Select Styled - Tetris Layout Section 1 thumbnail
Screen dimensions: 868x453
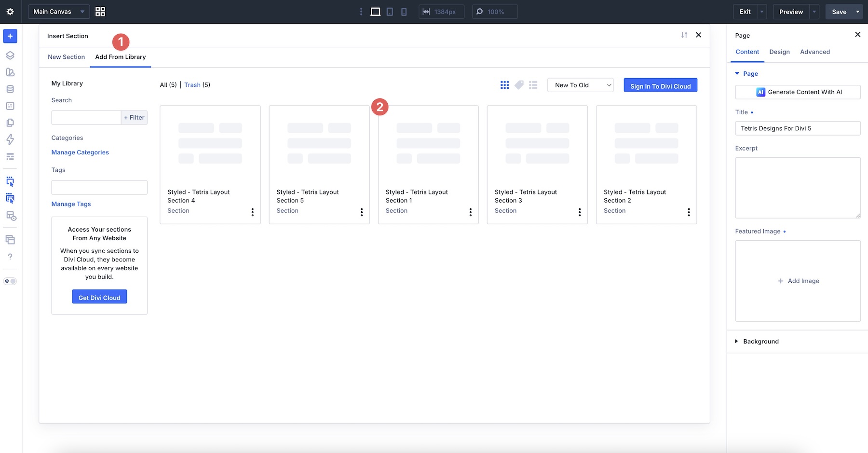coord(428,144)
